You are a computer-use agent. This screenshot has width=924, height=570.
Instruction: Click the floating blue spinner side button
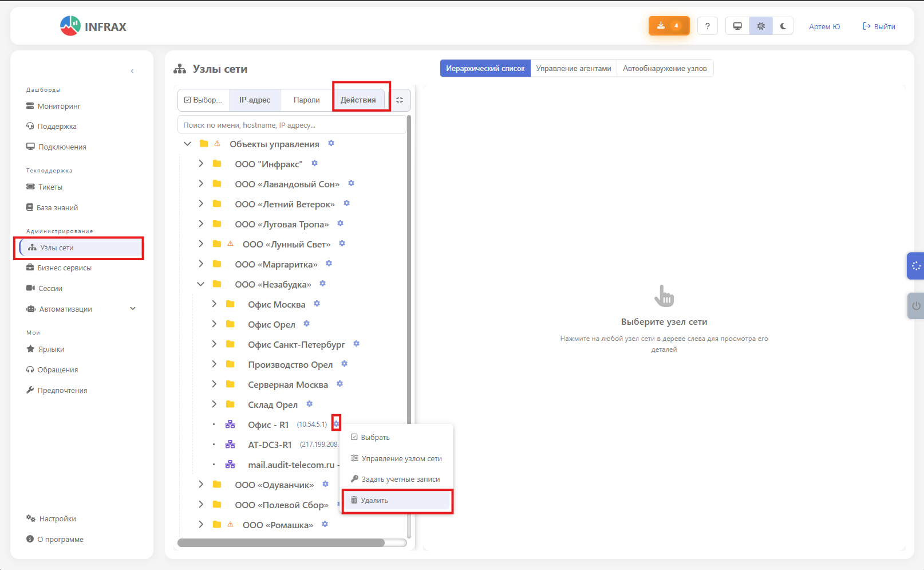[x=915, y=266]
